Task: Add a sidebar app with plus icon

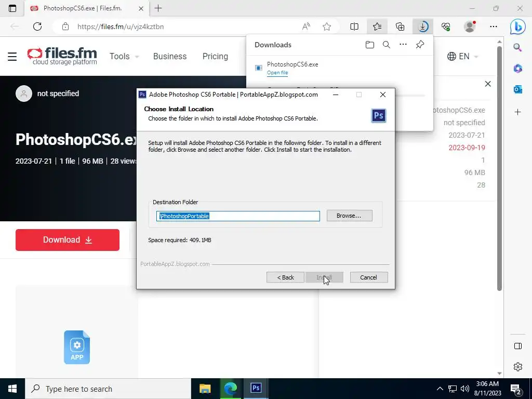Action: (x=517, y=112)
